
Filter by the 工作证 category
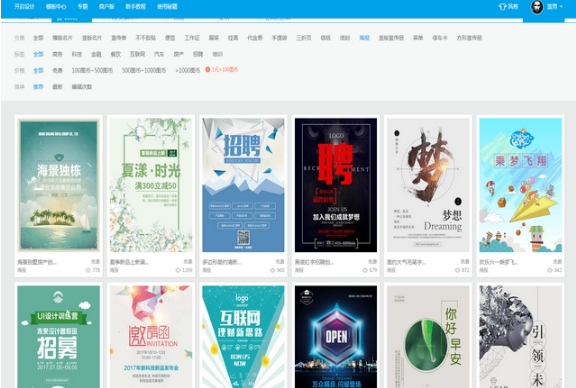pos(192,37)
